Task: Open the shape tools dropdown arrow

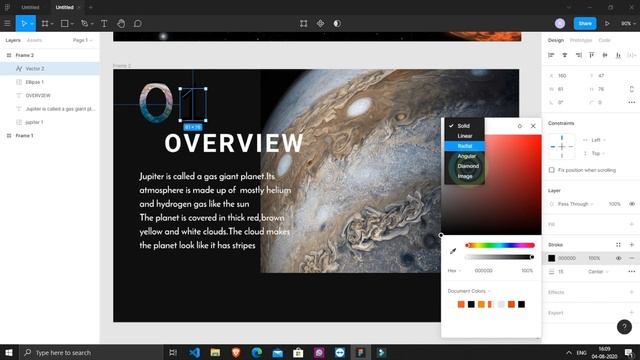Action: 72,24
